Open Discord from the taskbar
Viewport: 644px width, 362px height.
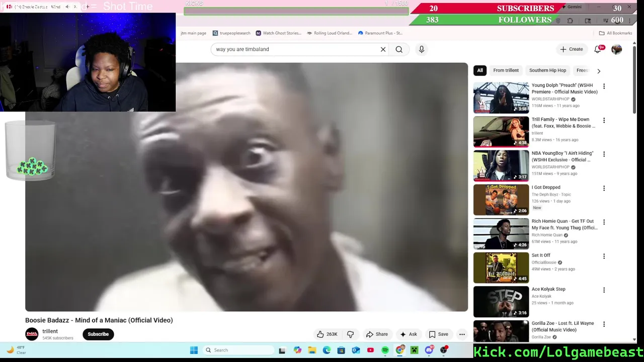[429, 350]
